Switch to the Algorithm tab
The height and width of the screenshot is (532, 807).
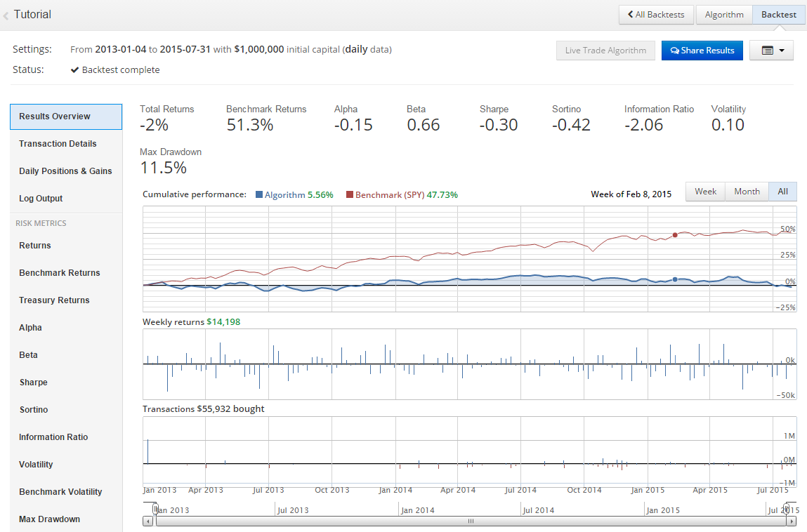pyautogui.click(x=723, y=15)
